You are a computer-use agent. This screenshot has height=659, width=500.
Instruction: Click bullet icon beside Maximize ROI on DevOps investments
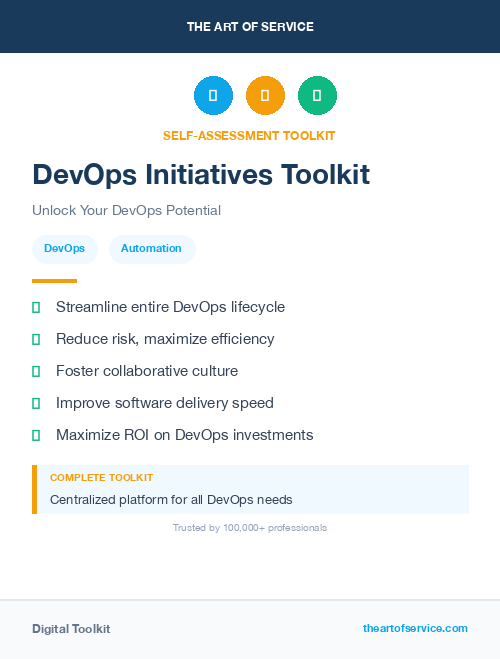pyautogui.click(x=36, y=435)
